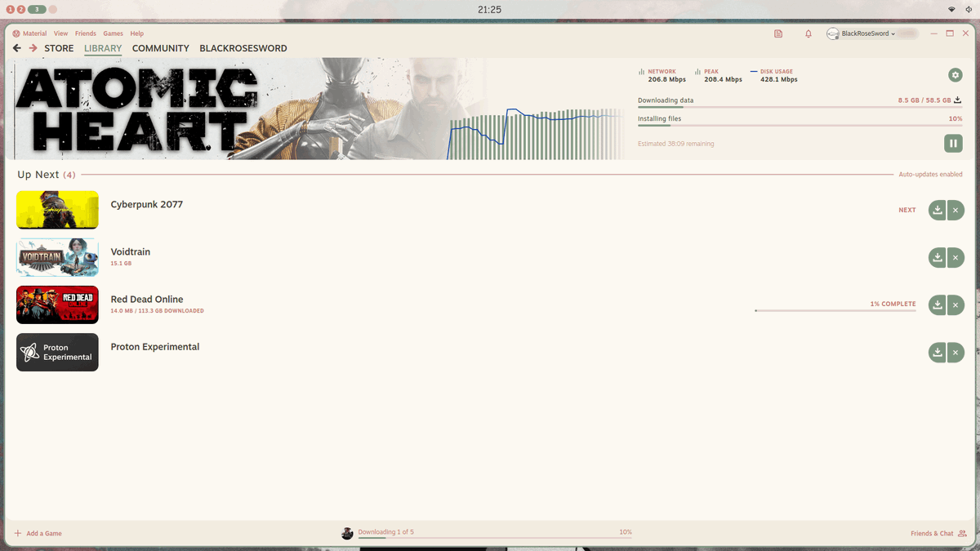Image resolution: width=980 pixels, height=551 pixels.
Task: Switch to the STORE tab
Action: 59,48
